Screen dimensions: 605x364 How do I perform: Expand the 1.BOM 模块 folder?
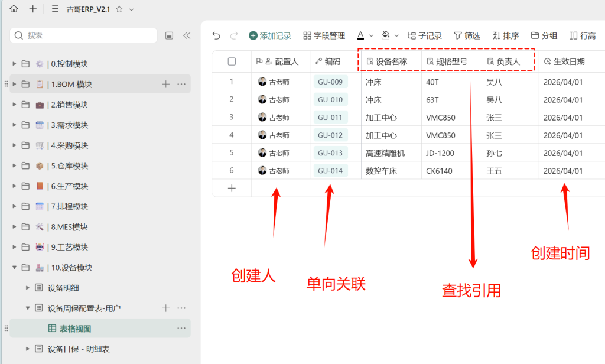14,84
